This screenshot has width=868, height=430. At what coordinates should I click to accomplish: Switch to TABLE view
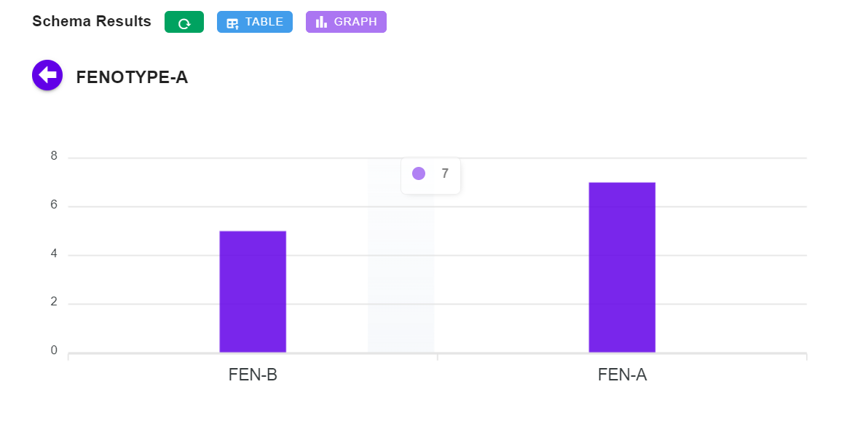click(255, 22)
